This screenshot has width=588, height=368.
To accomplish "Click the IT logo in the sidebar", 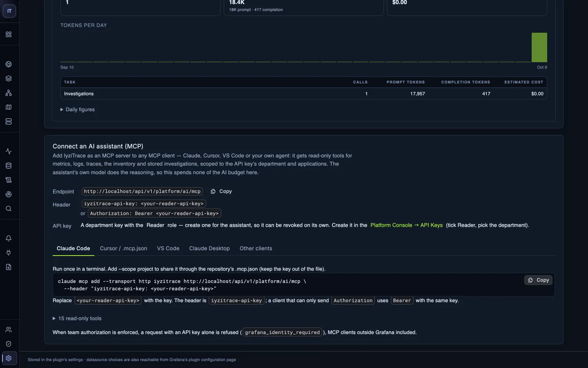I will 9,11.
